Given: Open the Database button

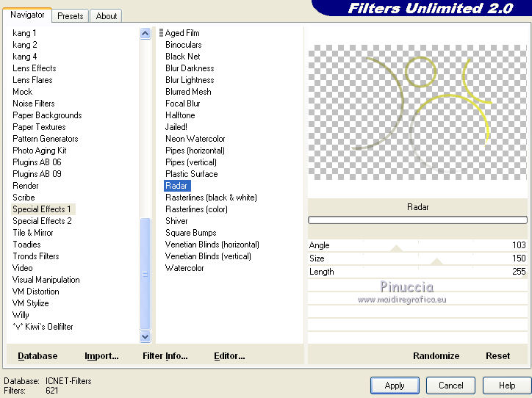Looking at the screenshot, I should [37, 355].
